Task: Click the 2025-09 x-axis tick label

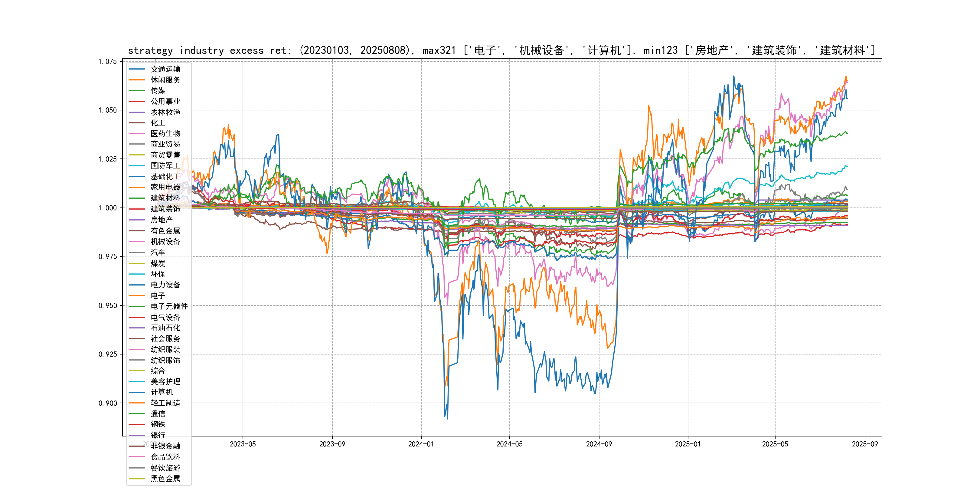Action: (x=865, y=444)
